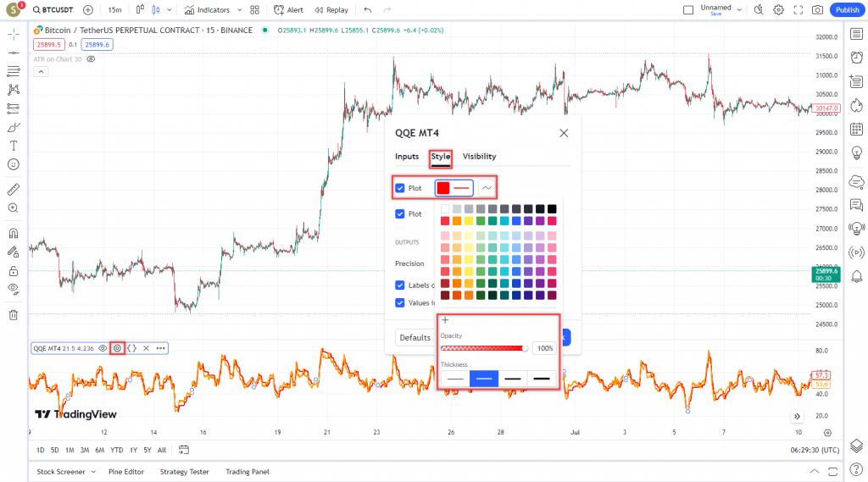
Task: Toggle the Labels checkbox
Action: (x=400, y=285)
